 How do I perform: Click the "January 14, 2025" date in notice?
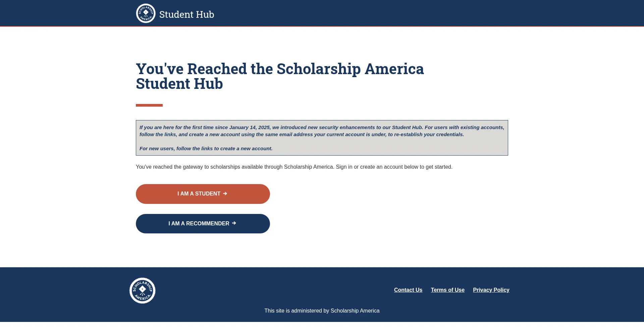[249, 127]
